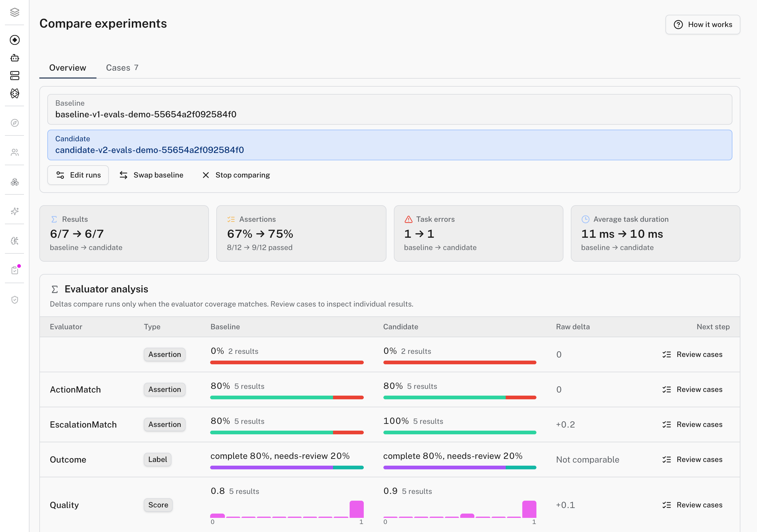Click Stop comparing

236,175
